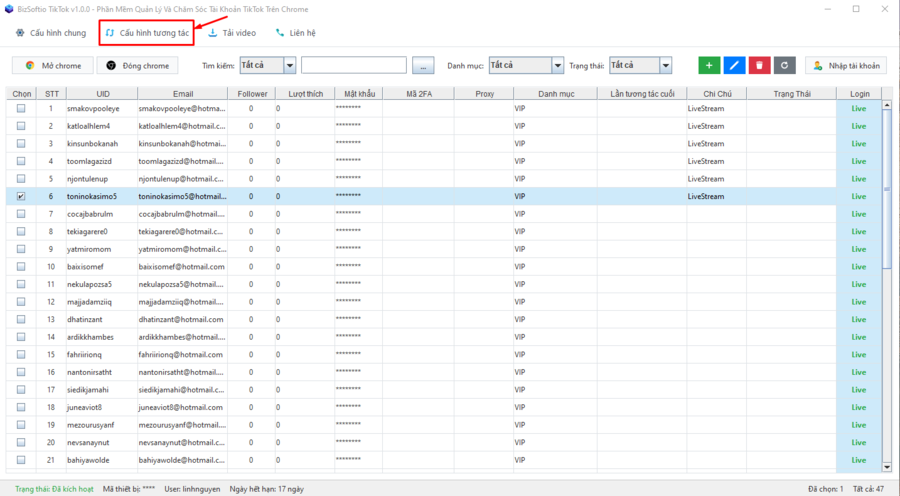Open the Cấu hình chung tab

(x=50, y=33)
